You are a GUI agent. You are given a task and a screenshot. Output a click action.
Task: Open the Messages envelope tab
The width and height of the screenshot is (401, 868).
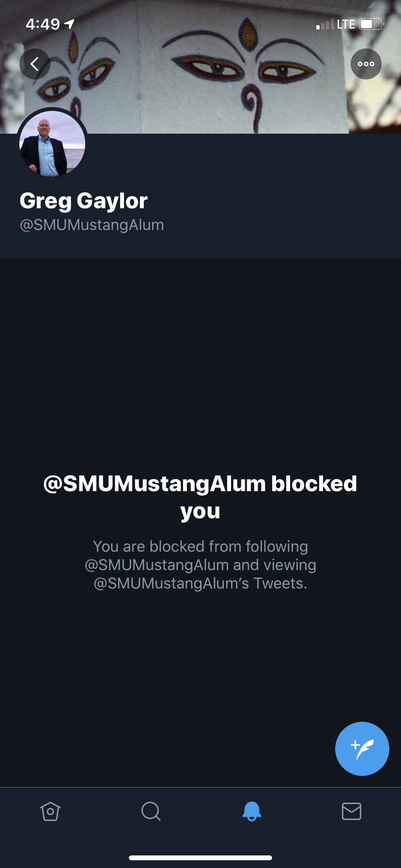pos(352,811)
